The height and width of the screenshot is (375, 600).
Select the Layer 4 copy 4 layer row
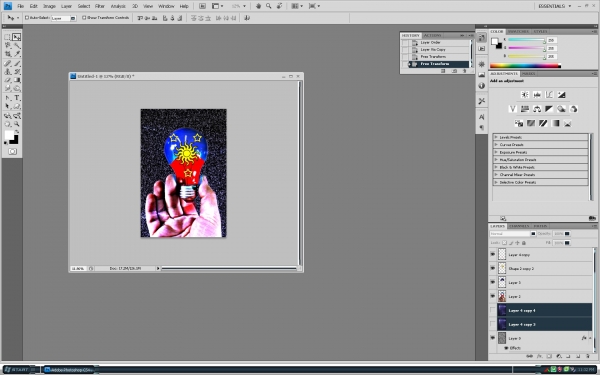pyautogui.click(x=544, y=310)
